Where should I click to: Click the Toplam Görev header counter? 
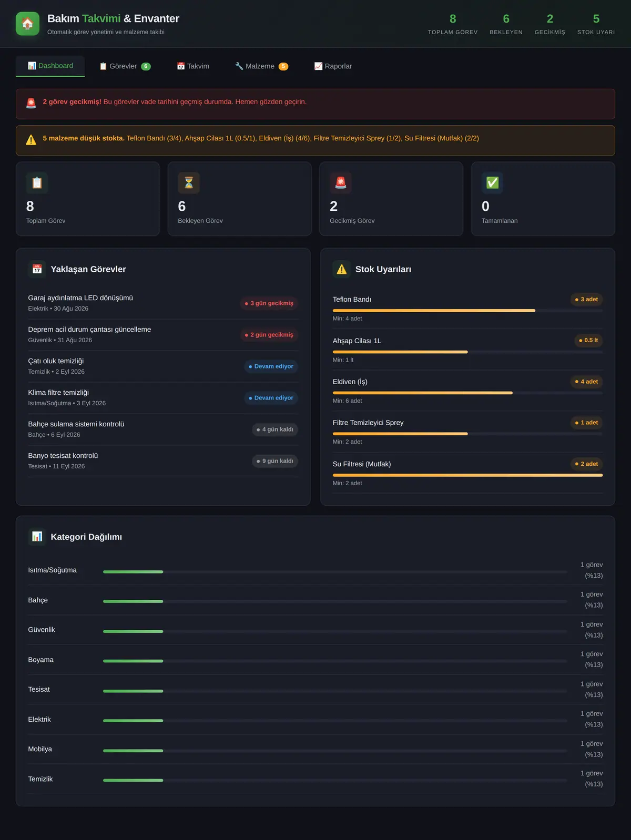453,24
